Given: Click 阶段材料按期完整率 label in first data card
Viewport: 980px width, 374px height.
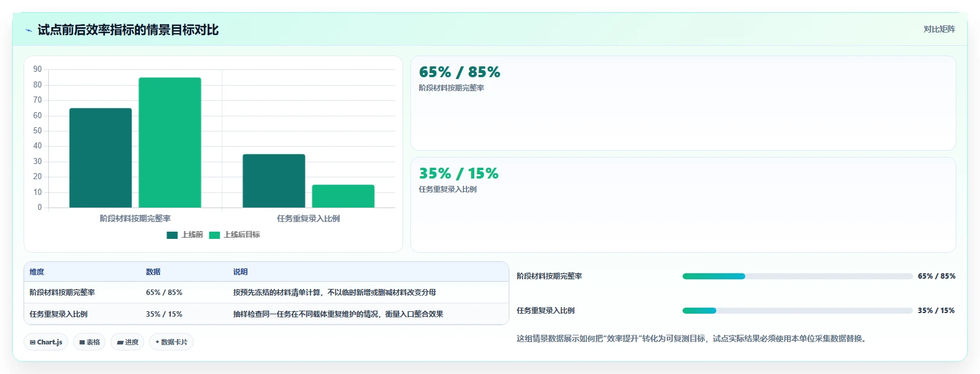Looking at the screenshot, I should click(x=451, y=88).
